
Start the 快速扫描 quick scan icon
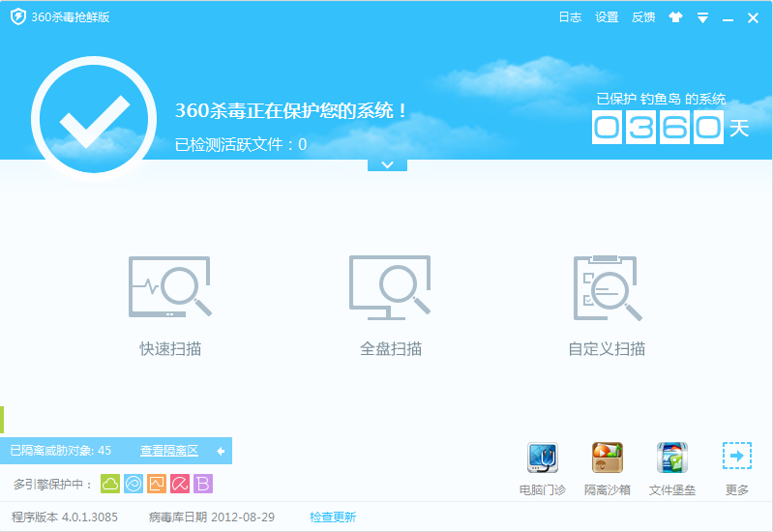(170, 287)
